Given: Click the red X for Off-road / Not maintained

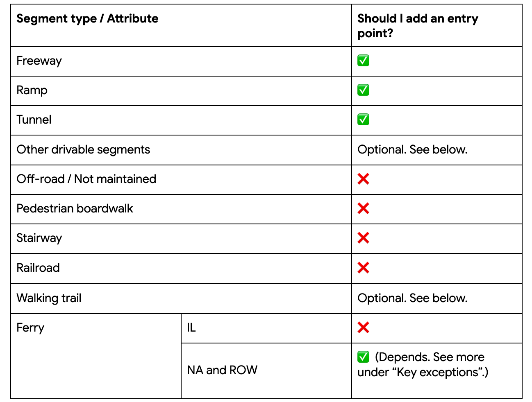Looking at the screenshot, I should [363, 179].
